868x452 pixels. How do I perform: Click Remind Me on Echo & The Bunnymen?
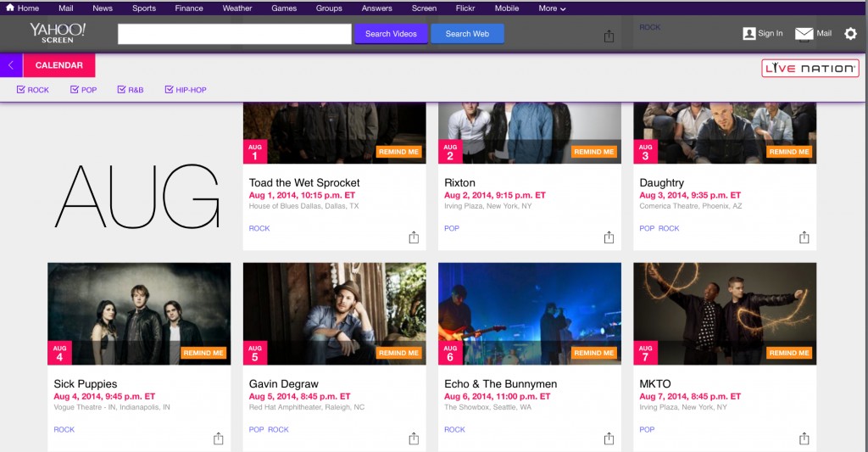pyautogui.click(x=594, y=353)
